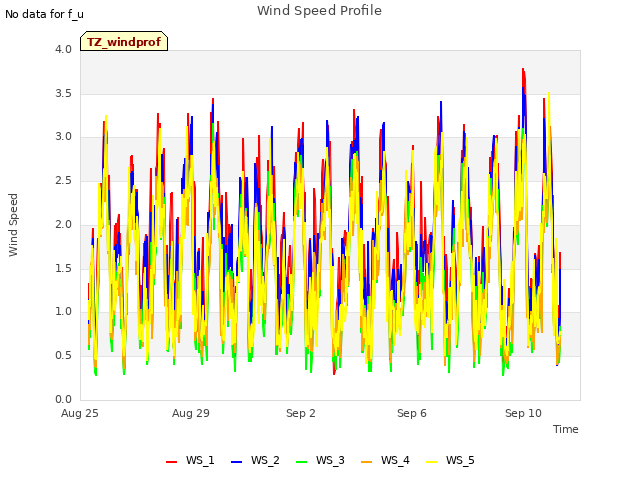This screenshot has height=480, width=640.
Task: Click the 1.0 y-axis tick label
Action: (x=64, y=312)
